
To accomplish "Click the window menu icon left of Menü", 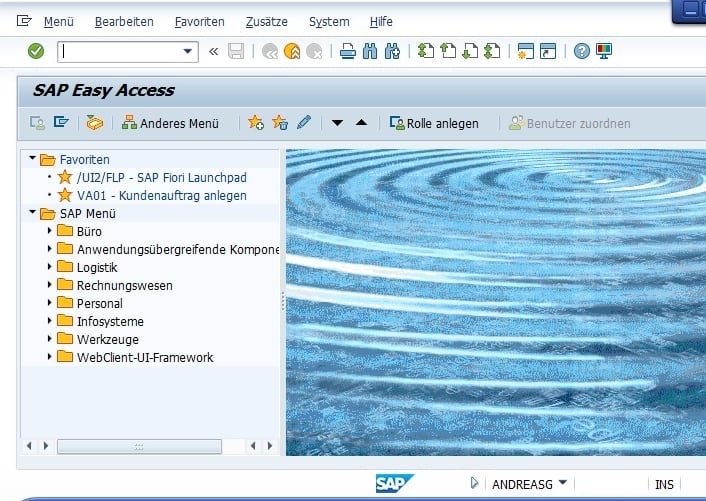I will (24, 21).
